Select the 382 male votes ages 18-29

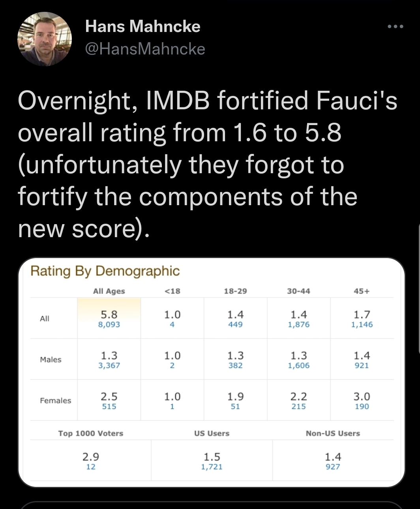[x=235, y=366]
